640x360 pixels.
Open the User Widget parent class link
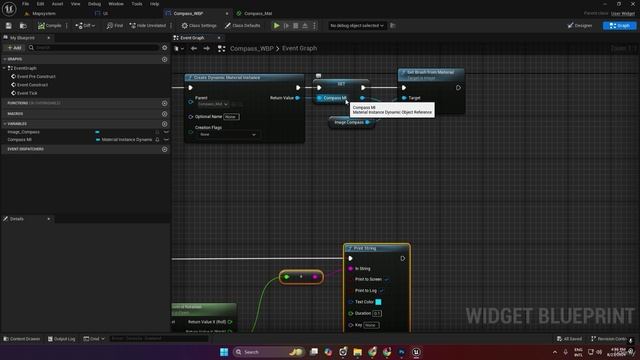[623, 13]
